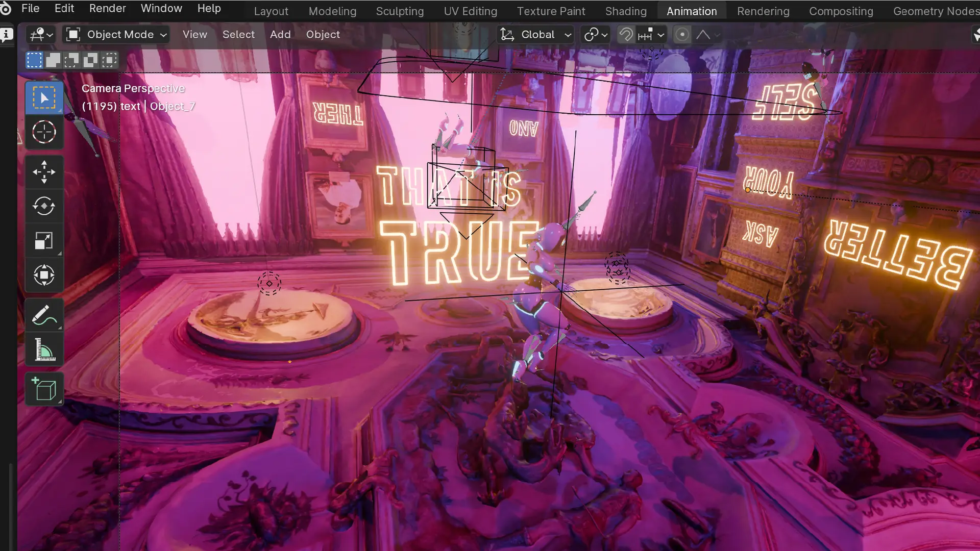This screenshot has height=551, width=980.
Task: Toggle proportional editing
Action: point(682,35)
